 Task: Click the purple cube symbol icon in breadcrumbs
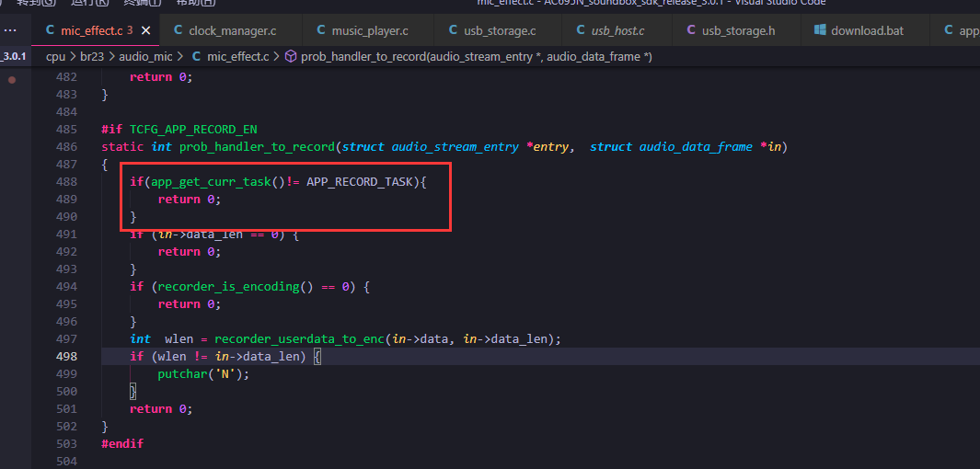point(291,57)
